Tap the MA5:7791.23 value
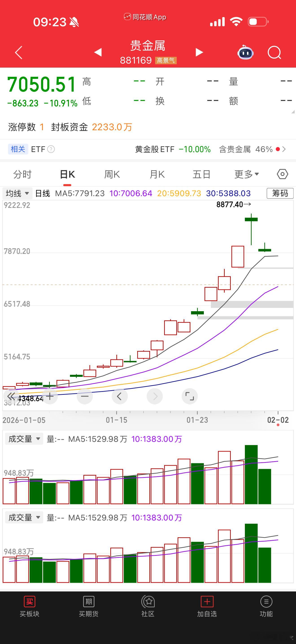296x644 pixels. (x=80, y=193)
